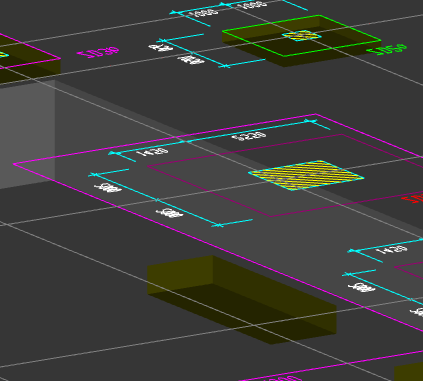
Task: Select the olive beam block at bottom center
Action: point(242,299)
